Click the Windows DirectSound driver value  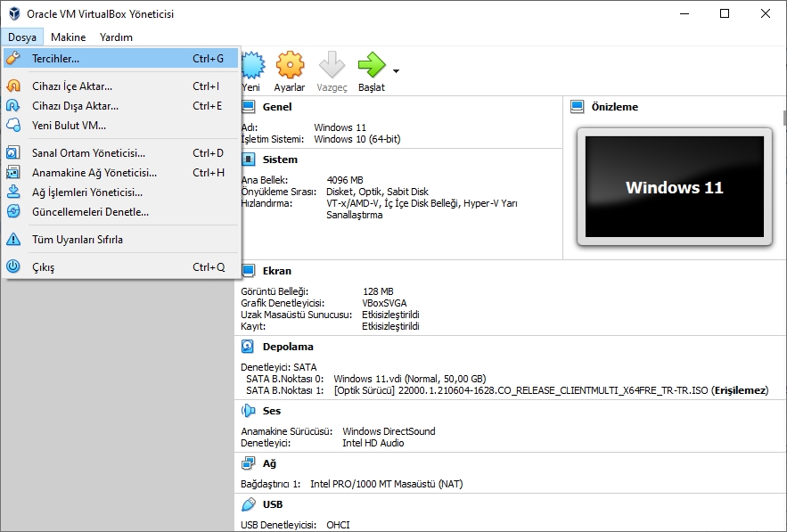point(389,431)
